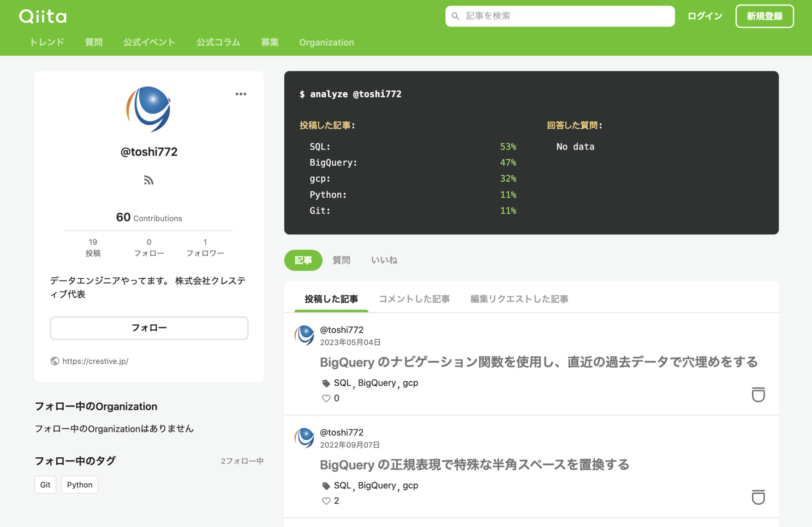The width and height of the screenshot is (812, 527).
Task: Select the 記事 pill tab
Action: (303, 260)
